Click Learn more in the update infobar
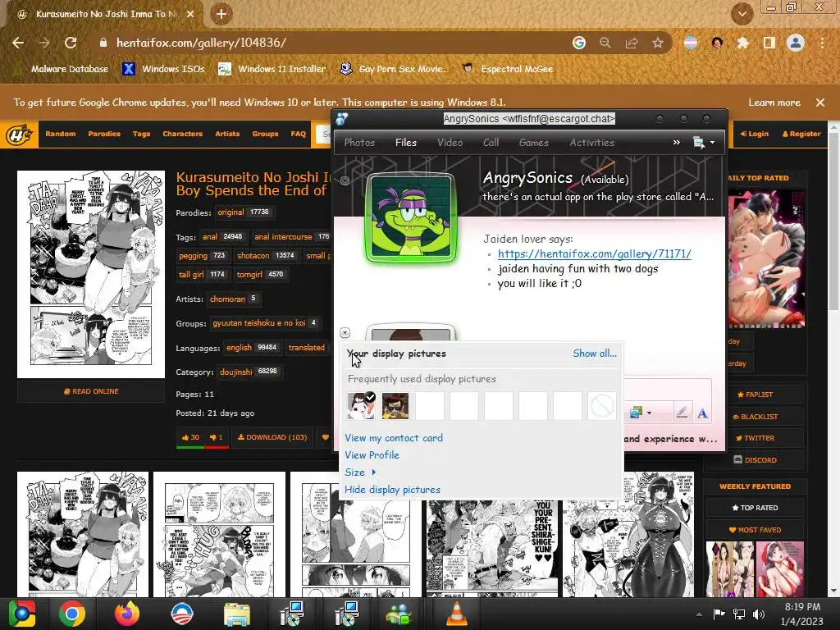 tap(774, 103)
